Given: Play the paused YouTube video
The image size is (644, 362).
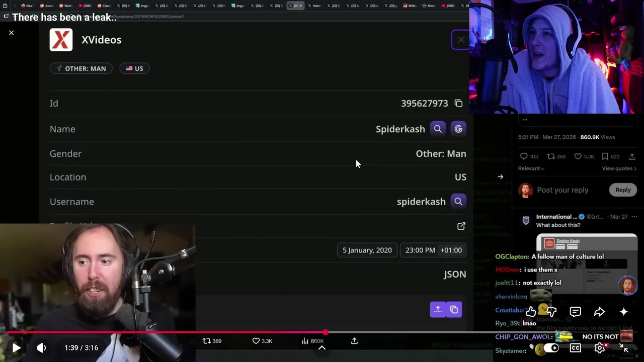Looking at the screenshot, I should point(16,347).
